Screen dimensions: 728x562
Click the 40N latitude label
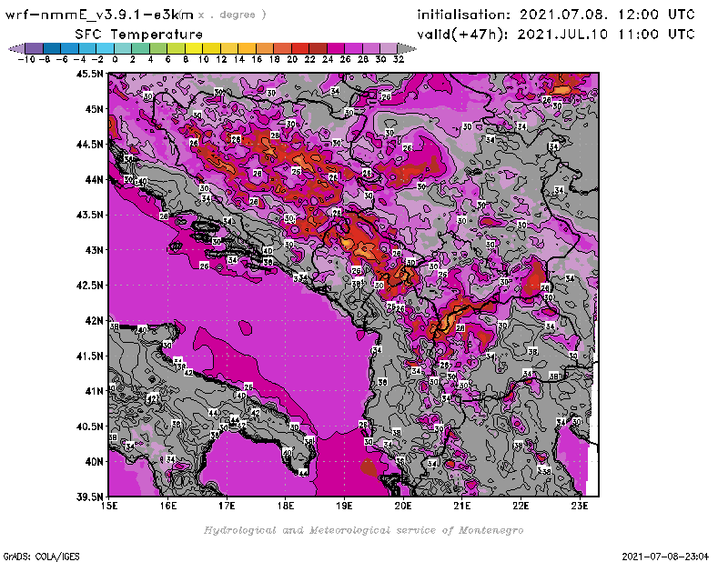tap(94, 461)
